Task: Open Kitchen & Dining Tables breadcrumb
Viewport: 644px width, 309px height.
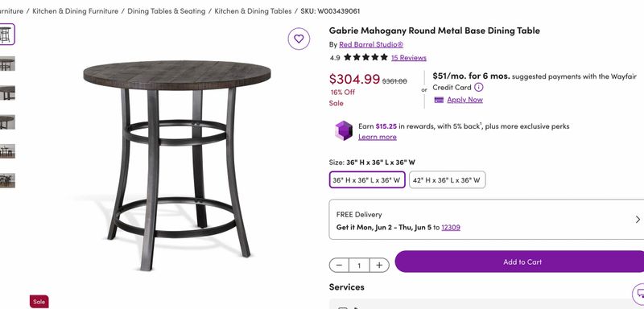Action: (253, 11)
